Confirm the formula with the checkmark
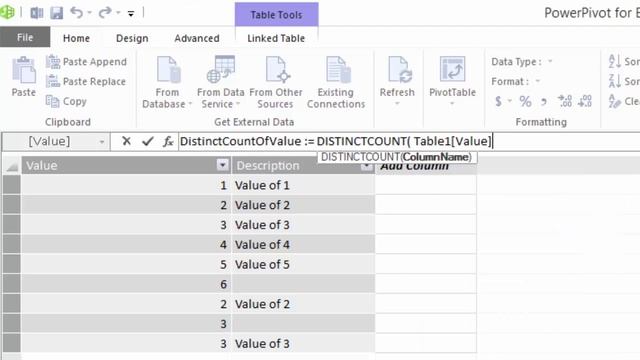 [147, 141]
